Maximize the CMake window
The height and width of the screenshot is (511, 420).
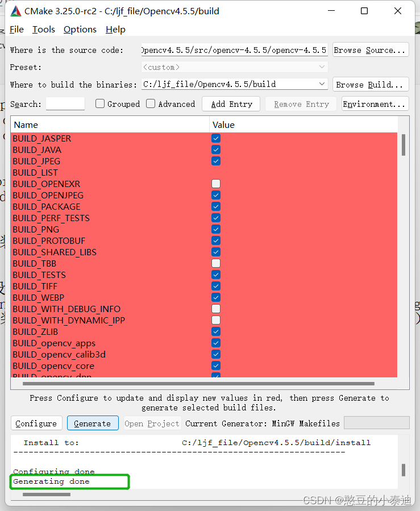point(364,11)
